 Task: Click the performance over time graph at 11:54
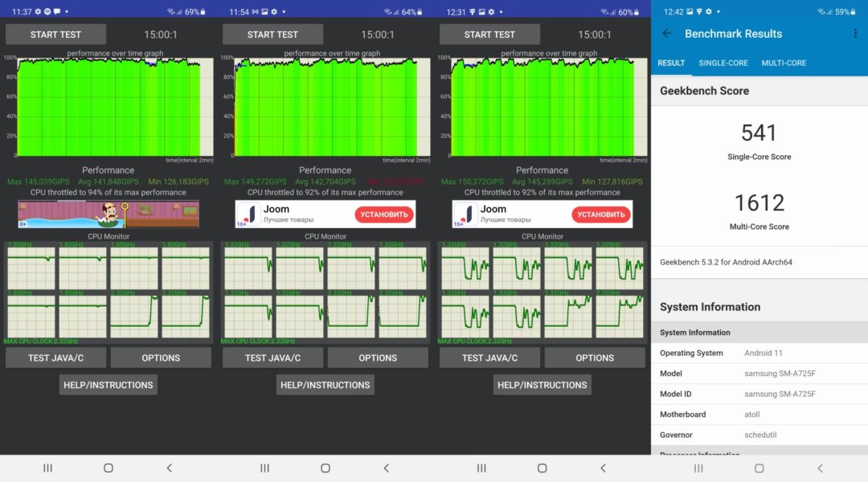325,107
